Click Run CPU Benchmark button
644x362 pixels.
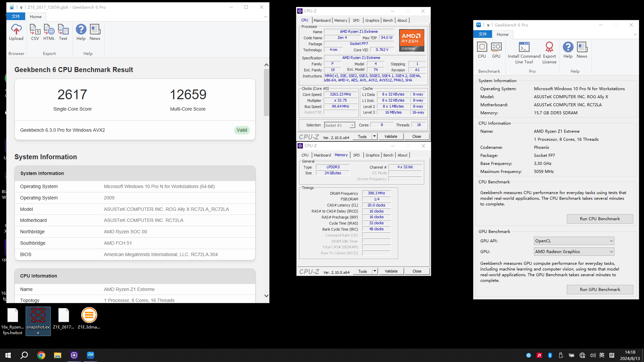[x=600, y=219]
